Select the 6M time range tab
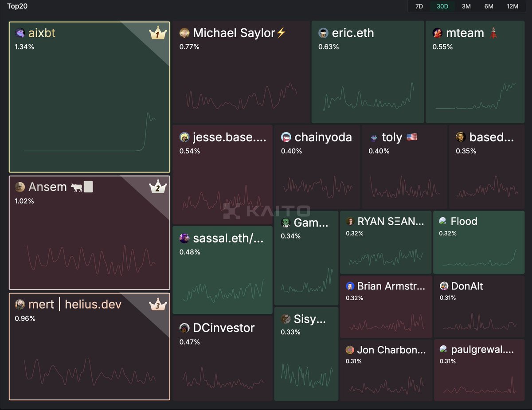 tap(489, 6)
